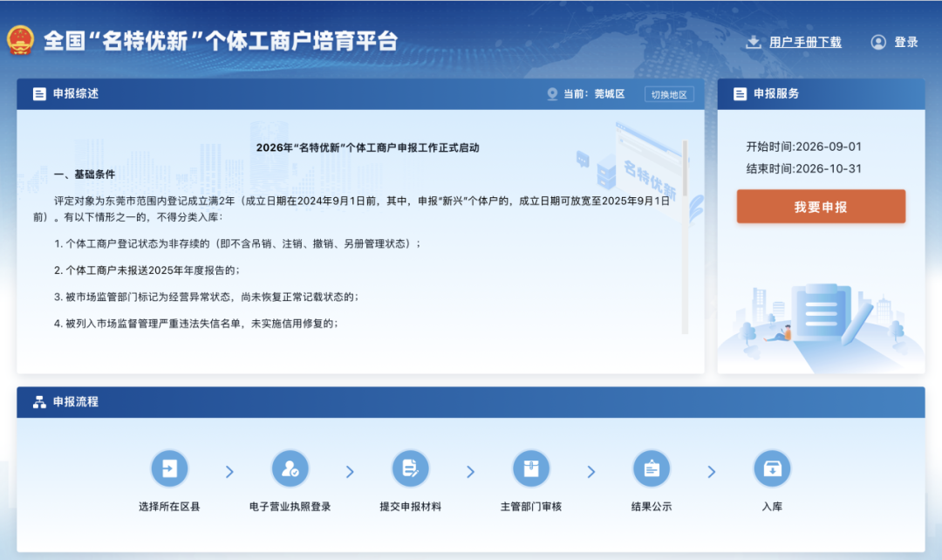942x560 pixels.
Task: Click the orange 我要申报 button
Action: (x=821, y=207)
